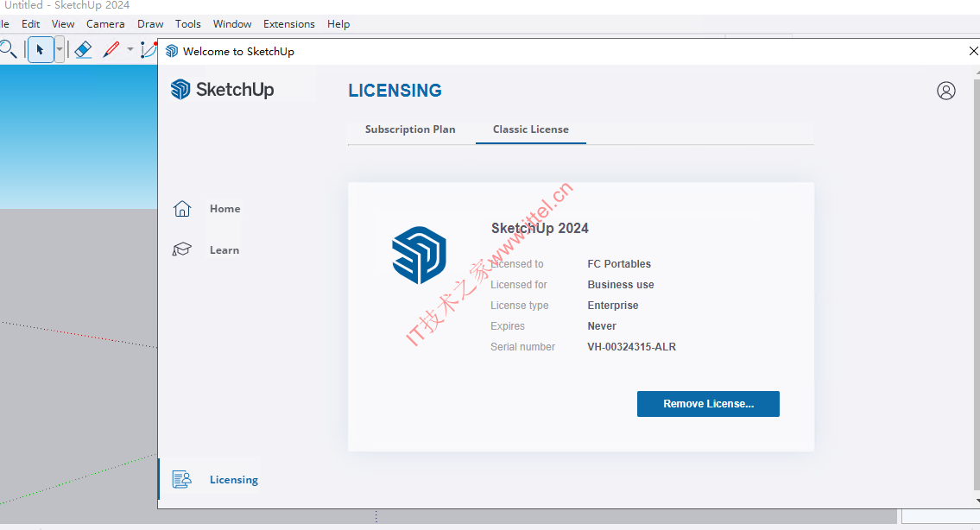The image size is (980, 530).
Task: Click the Welcome dialog title bar icon
Action: tap(172, 51)
